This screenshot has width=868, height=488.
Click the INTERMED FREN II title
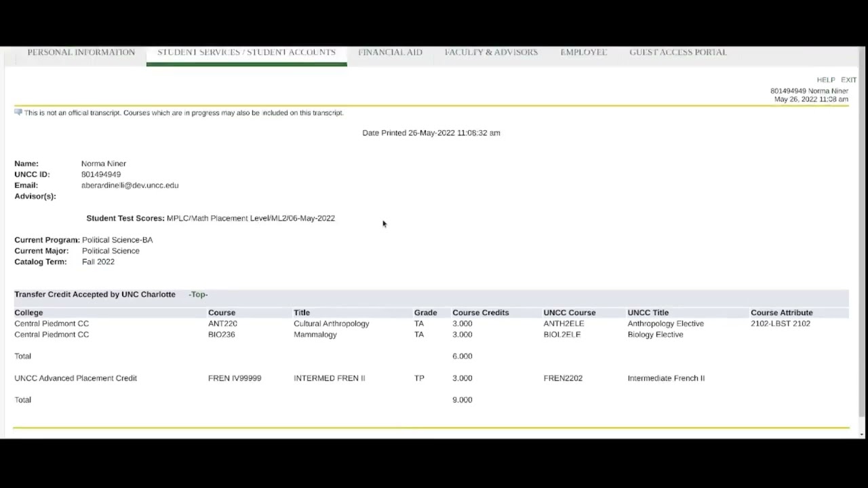(330, 378)
